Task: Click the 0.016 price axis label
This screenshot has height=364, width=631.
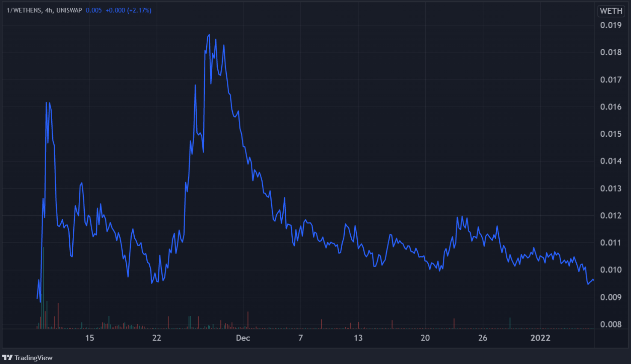Action: pos(611,107)
